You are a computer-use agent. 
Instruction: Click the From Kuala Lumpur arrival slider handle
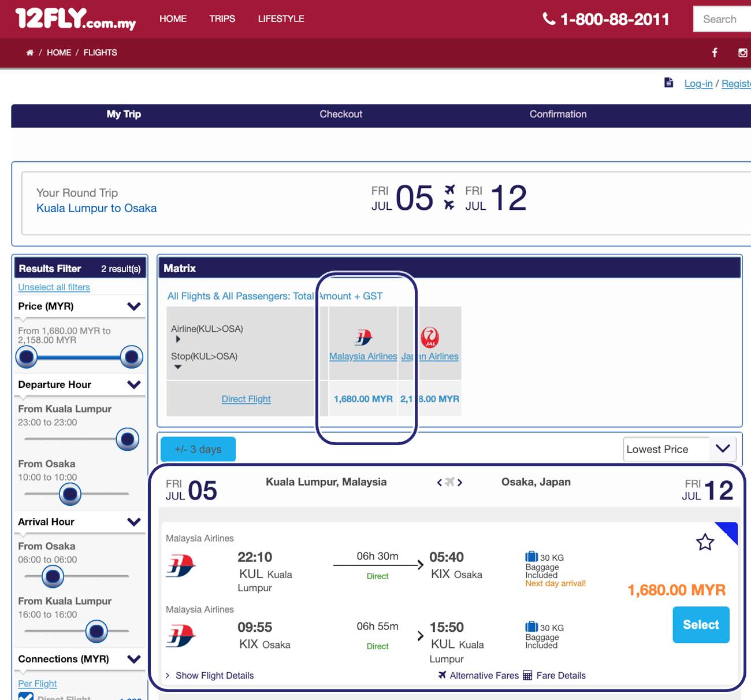point(96,631)
